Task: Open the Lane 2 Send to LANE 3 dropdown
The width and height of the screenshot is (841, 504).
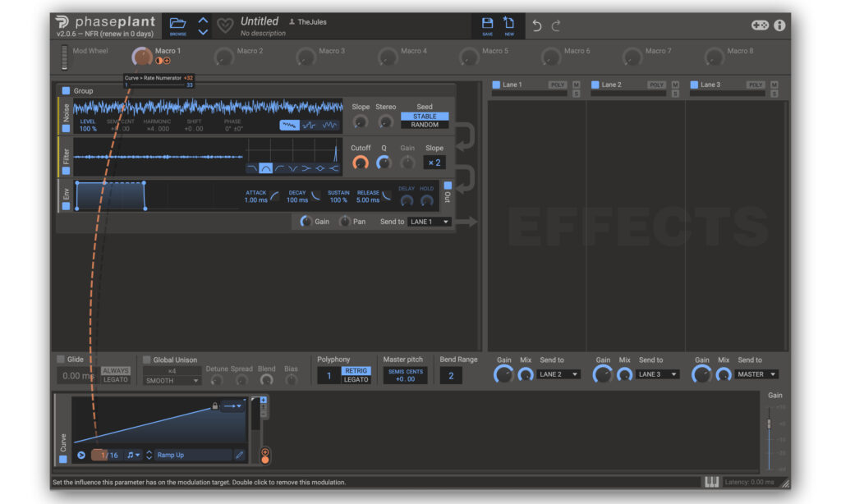Action: (658, 374)
